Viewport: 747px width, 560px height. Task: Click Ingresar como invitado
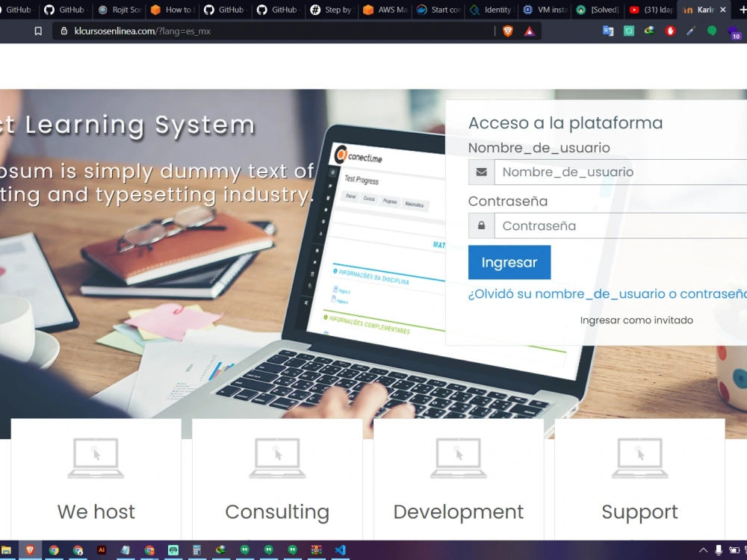coord(636,320)
